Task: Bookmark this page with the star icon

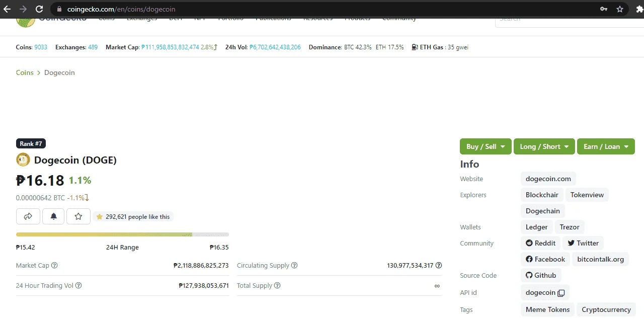Action: tap(620, 9)
